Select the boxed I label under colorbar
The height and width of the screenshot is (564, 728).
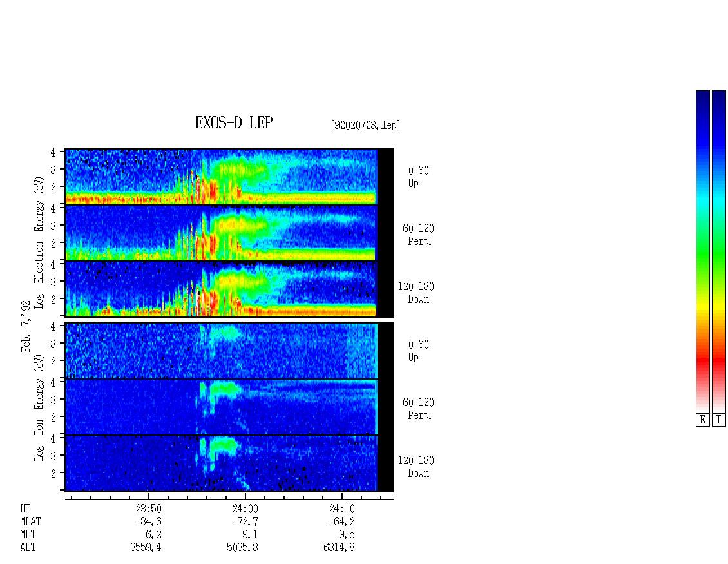pos(719,420)
